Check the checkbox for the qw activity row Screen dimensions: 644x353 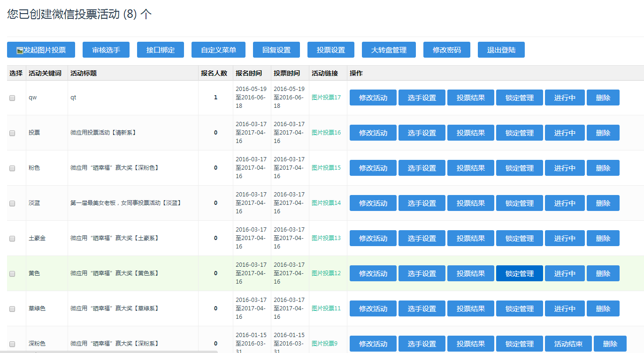(x=12, y=97)
